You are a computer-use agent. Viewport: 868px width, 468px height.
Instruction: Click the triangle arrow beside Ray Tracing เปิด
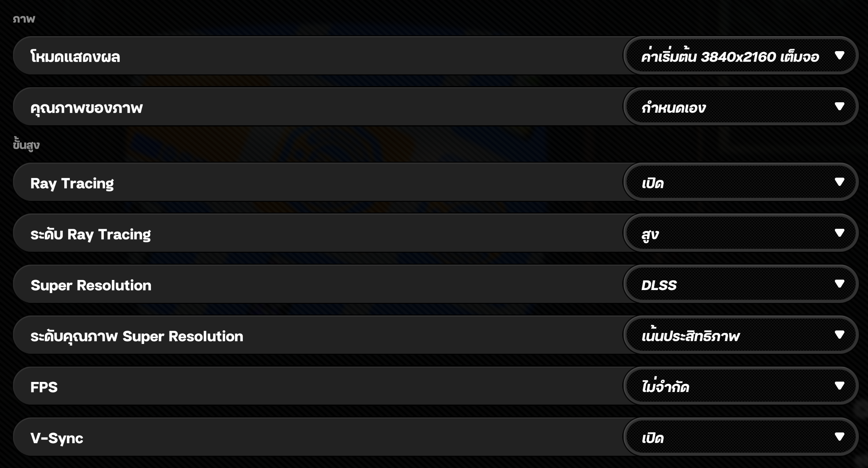coord(839,182)
